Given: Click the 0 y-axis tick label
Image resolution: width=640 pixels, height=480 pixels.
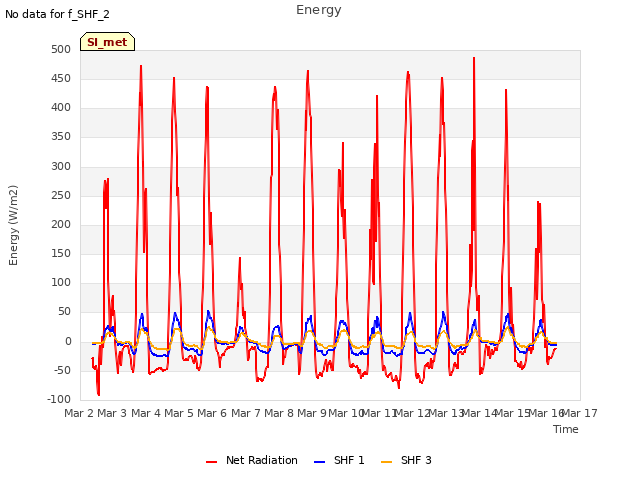Looking at the screenshot, I should tap(68, 342).
